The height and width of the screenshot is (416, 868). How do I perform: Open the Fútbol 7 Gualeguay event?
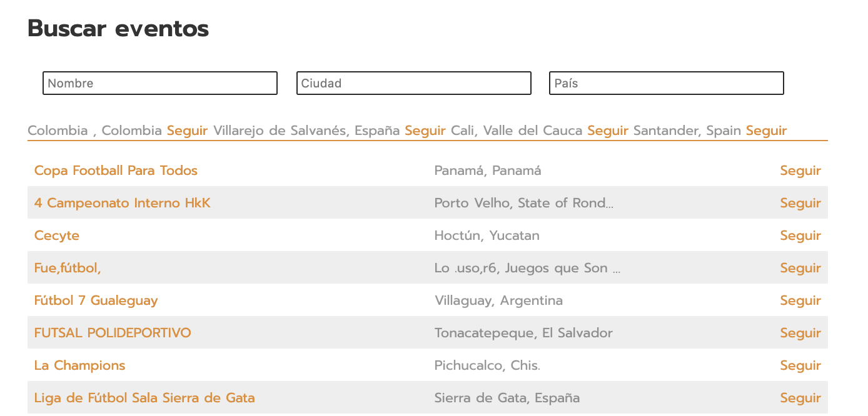(96, 300)
